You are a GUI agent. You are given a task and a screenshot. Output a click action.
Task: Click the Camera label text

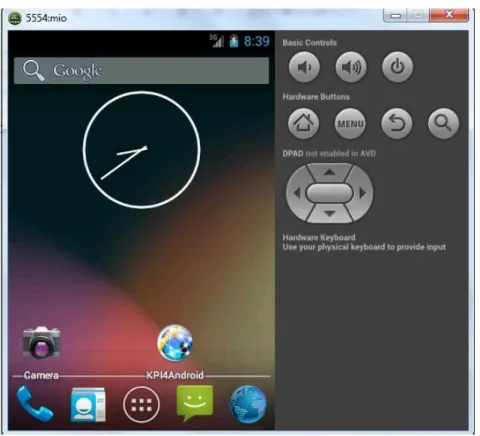click(x=41, y=375)
